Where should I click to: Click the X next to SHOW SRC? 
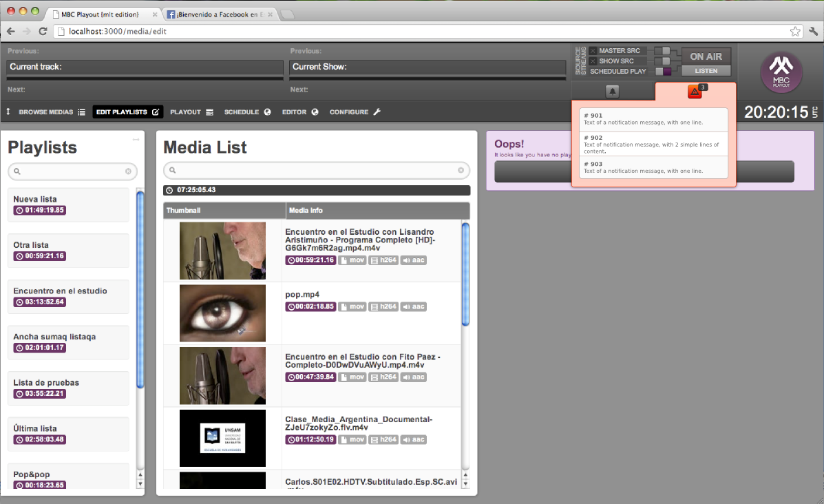(x=593, y=61)
